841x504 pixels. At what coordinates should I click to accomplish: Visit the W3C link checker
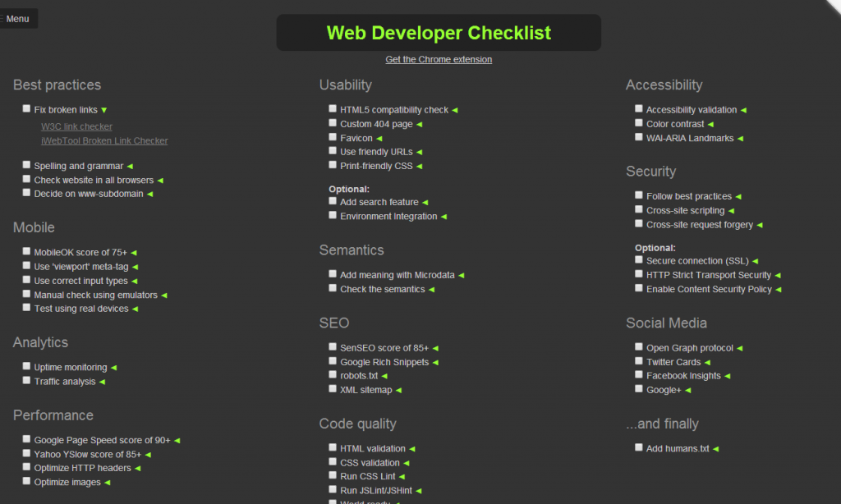pos(76,126)
